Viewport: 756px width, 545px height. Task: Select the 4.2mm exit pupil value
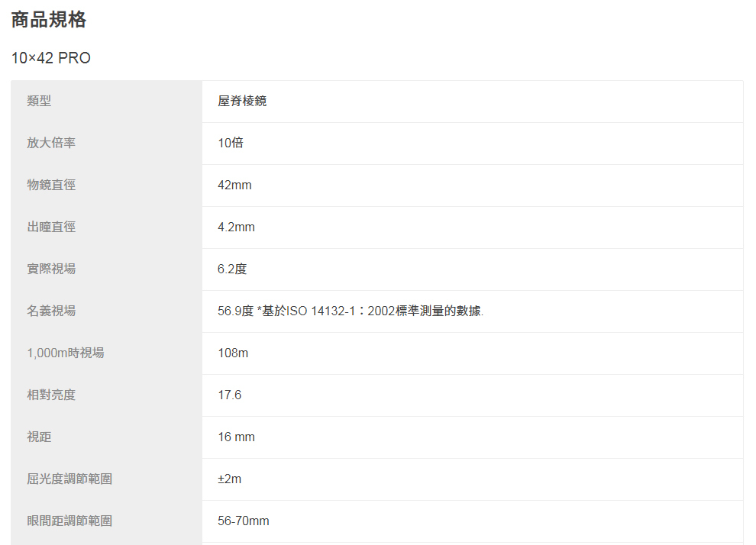pos(236,227)
